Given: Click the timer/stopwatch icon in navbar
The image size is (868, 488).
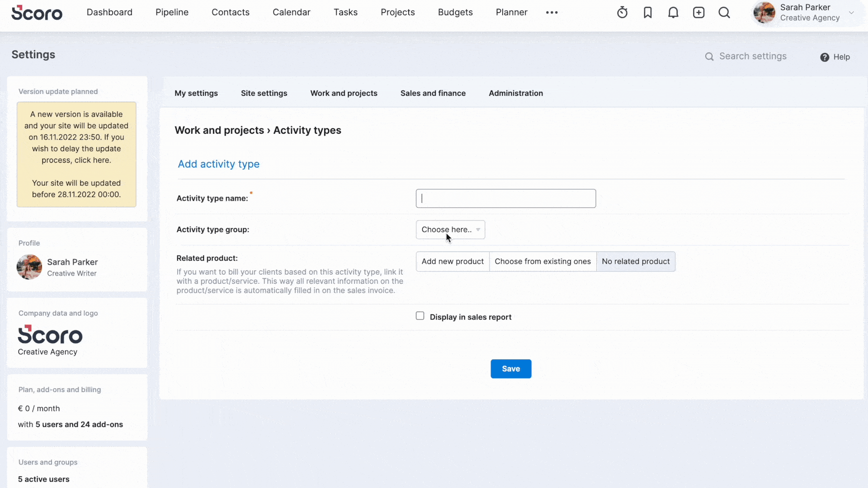Looking at the screenshot, I should tap(623, 12).
